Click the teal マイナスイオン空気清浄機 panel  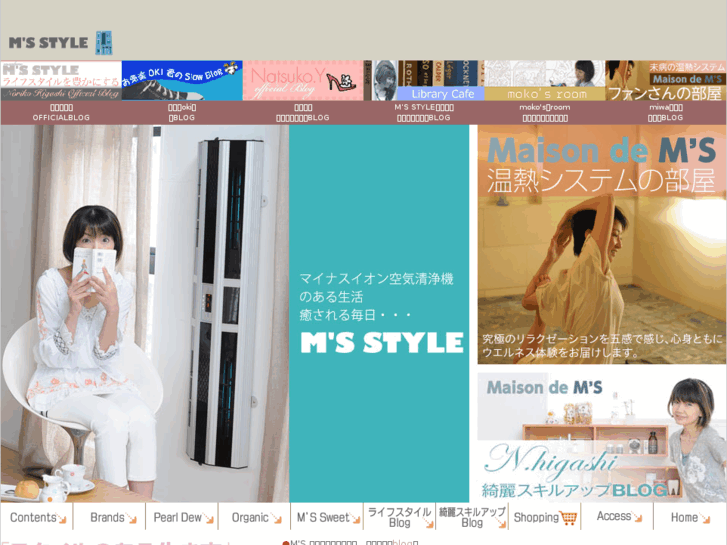(379, 314)
